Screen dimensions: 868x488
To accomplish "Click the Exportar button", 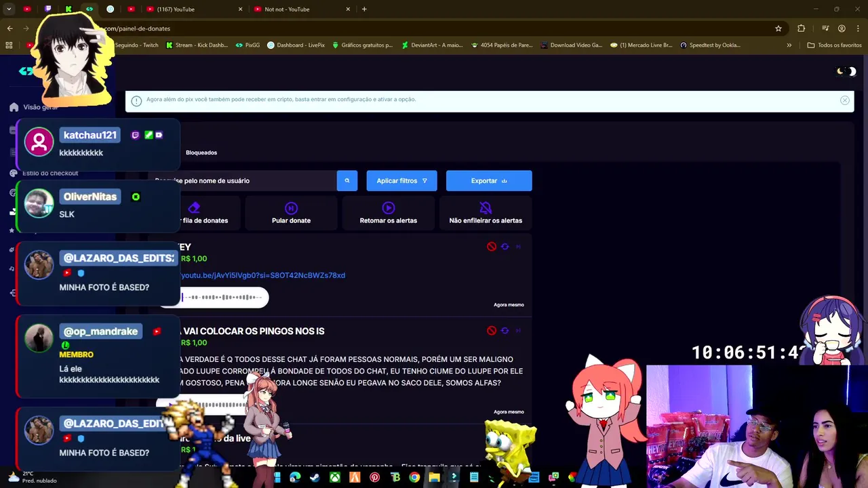I will click(x=489, y=181).
